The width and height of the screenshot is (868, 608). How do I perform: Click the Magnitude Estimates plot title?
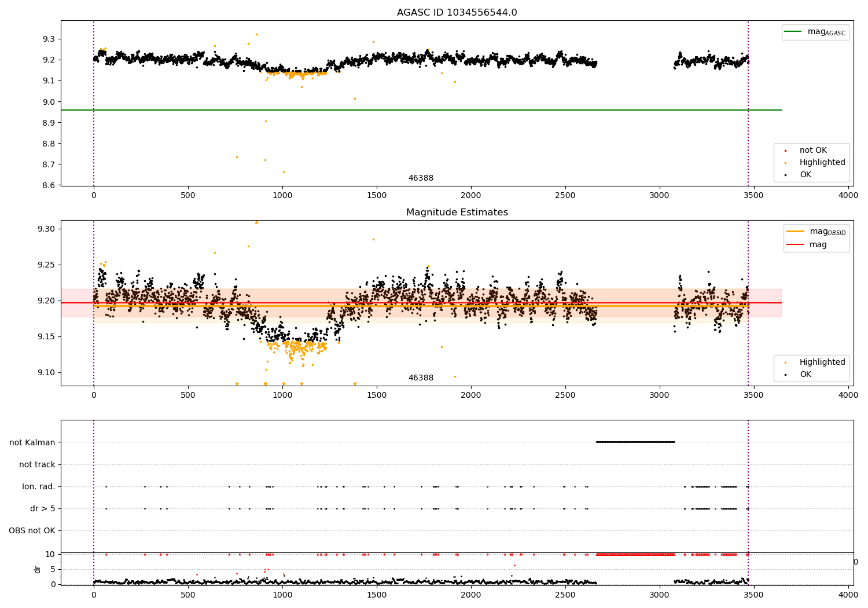click(457, 213)
